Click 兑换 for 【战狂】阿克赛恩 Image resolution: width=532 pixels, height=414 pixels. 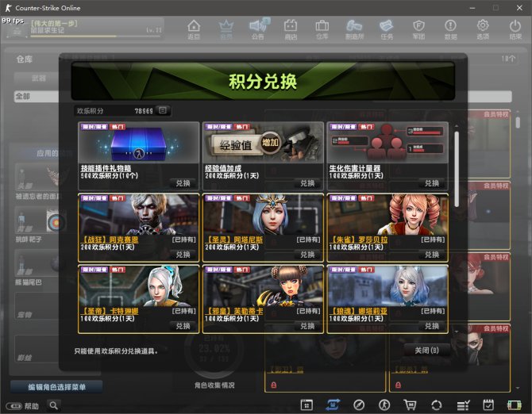[x=183, y=255]
